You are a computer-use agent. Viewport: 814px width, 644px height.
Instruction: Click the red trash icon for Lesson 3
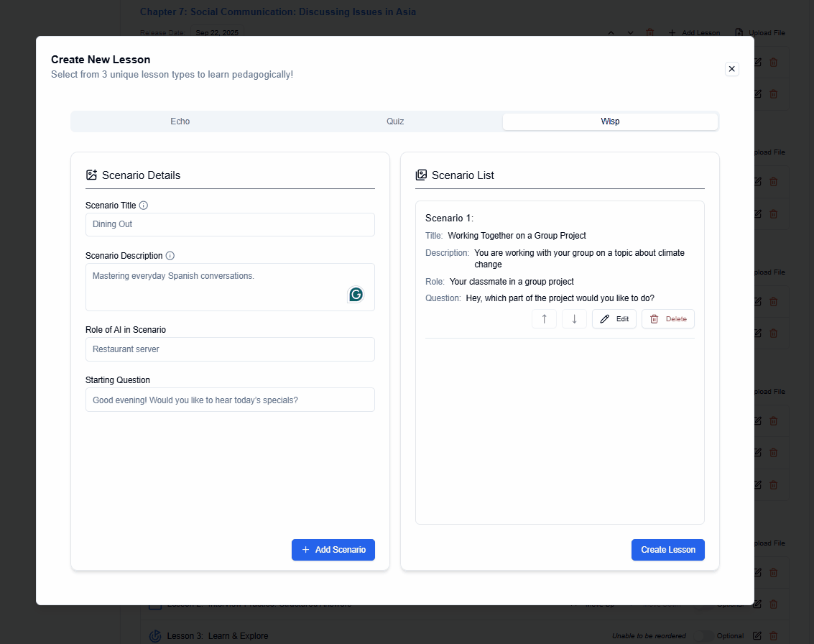pyautogui.click(x=774, y=636)
